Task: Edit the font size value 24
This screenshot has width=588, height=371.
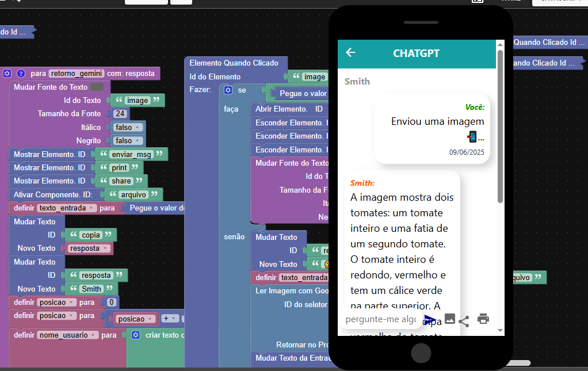Action: [x=120, y=113]
